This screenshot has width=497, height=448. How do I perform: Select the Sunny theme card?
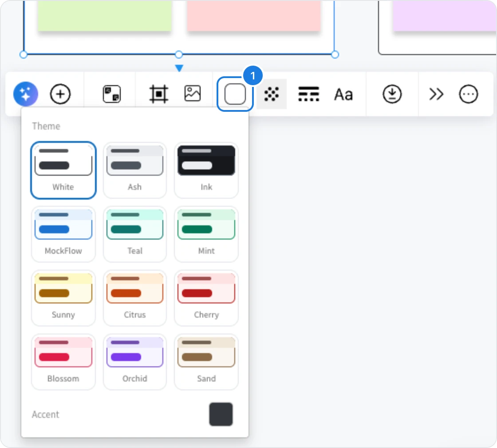pos(63,298)
